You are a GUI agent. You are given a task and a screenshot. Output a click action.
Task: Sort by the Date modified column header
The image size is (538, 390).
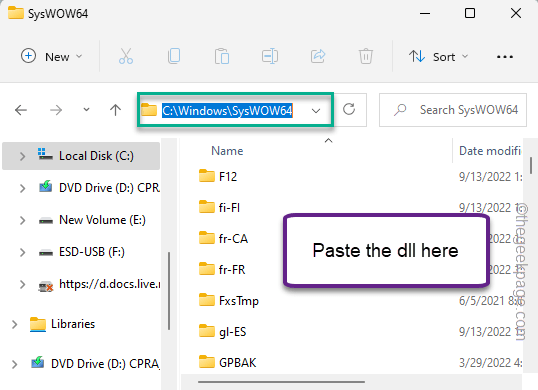490,151
